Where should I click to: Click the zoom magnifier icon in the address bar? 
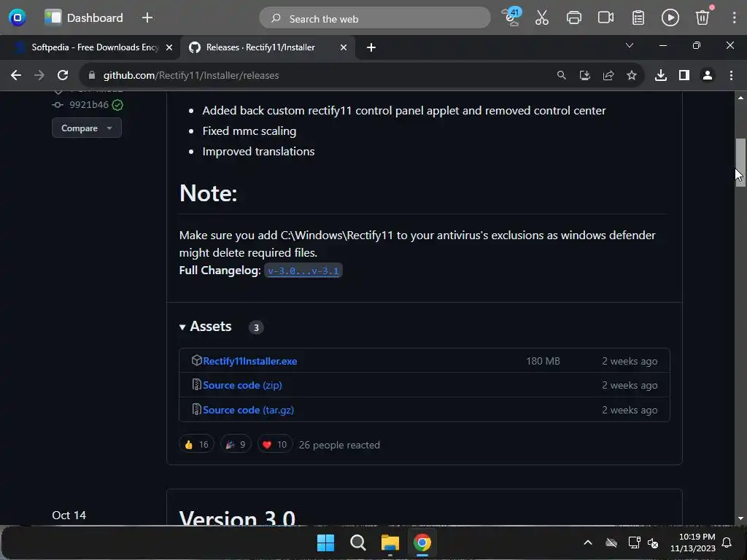point(561,75)
